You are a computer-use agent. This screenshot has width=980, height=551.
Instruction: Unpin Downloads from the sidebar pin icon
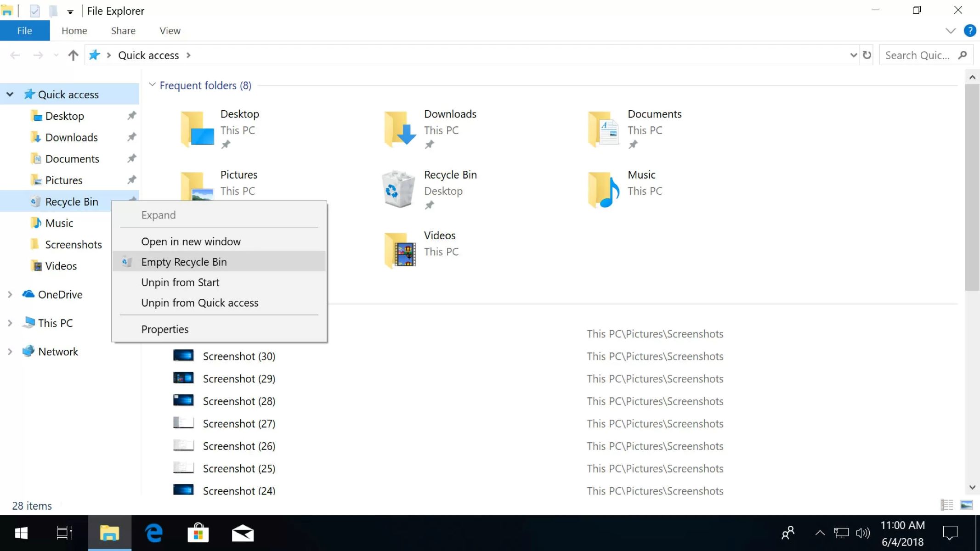pyautogui.click(x=132, y=137)
